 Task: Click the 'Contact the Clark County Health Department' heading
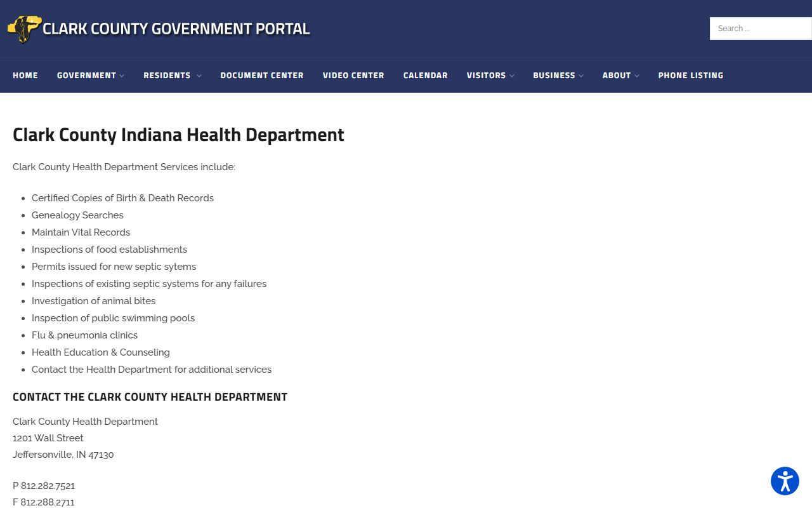(150, 397)
